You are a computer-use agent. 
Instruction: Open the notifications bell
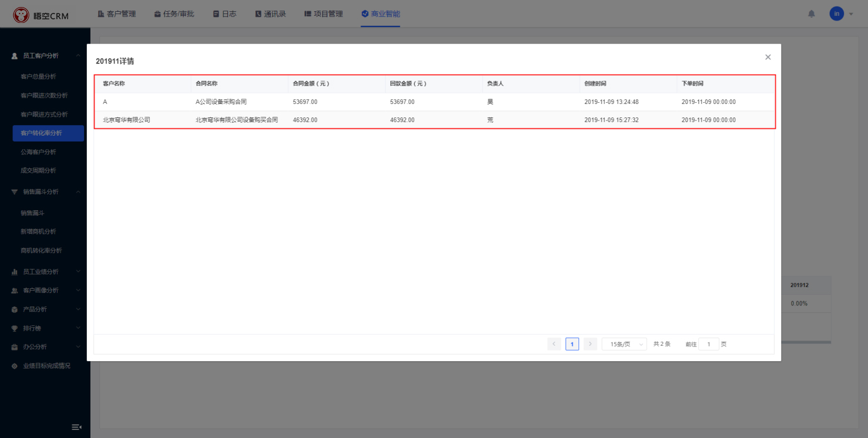tap(812, 14)
